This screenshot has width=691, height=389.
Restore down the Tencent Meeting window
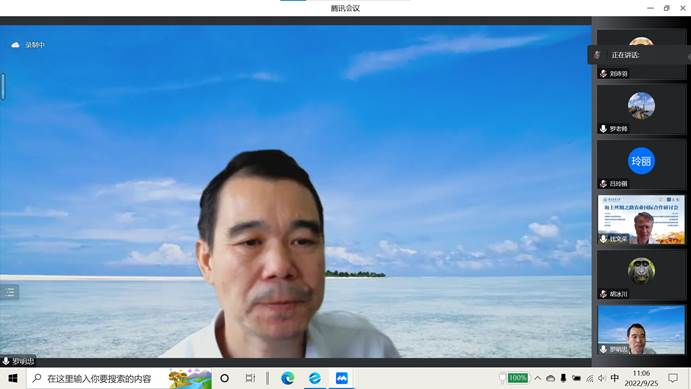[x=667, y=8]
